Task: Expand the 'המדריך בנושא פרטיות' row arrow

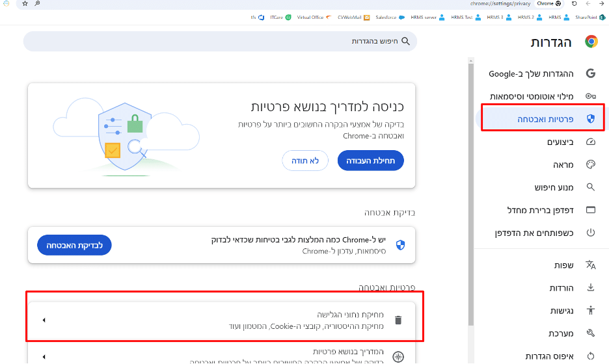Action: click(44, 356)
